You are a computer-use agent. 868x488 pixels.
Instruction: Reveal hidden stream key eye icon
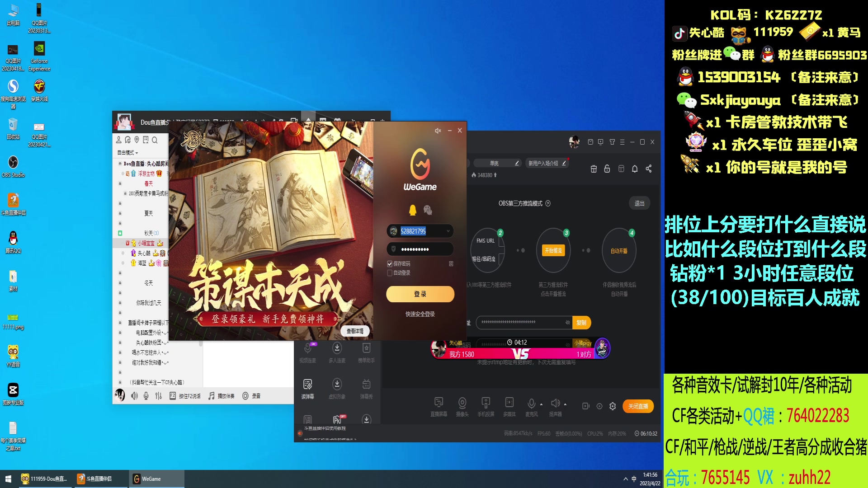pos(567,323)
